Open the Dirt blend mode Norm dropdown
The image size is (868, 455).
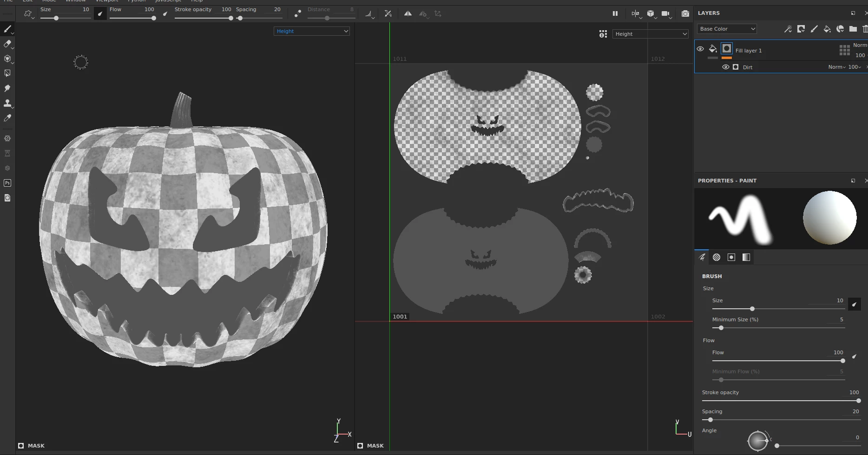click(x=837, y=67)
